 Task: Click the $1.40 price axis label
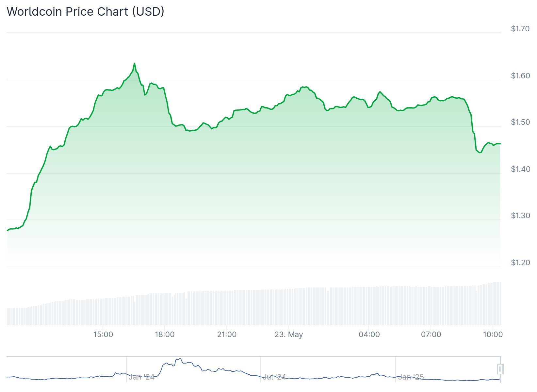(x=520, y=169)
